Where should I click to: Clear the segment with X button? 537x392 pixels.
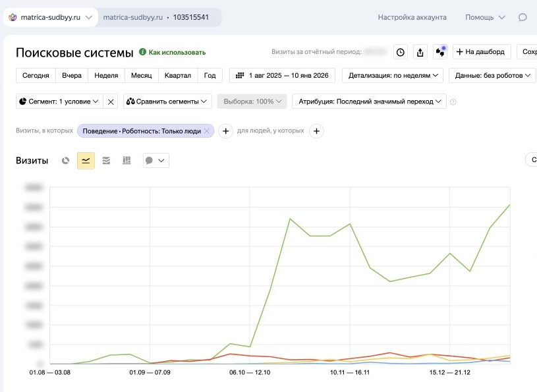111,101
